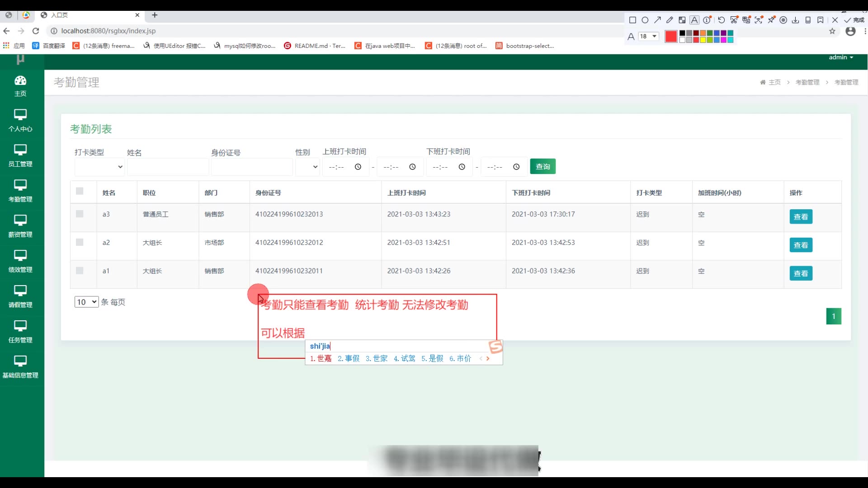Select the pencil drawing tool
The width and height of the screenshot is (868, 488).
tap(670, 20)
